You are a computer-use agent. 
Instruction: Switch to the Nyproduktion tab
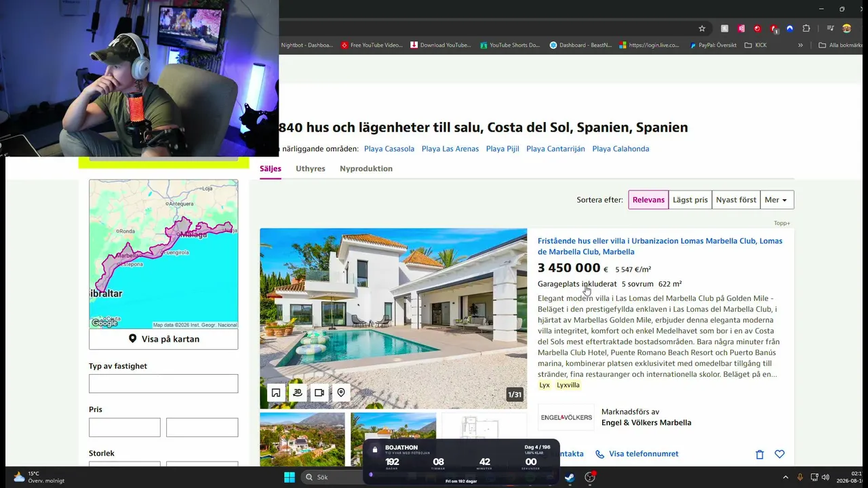pyautogui.click(x=366, y=169)
